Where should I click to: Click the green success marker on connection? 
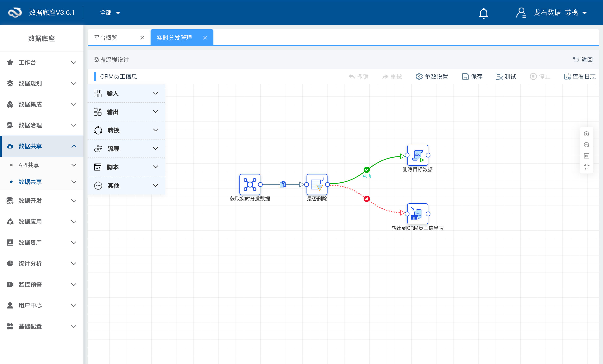pyautogui.click(x=366, y=169)
